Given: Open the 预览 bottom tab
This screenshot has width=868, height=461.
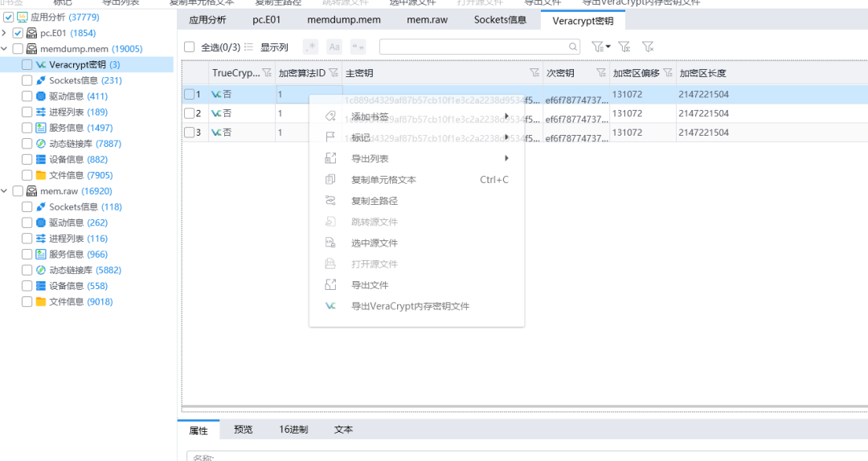Looking at the screenshot, I should pos(243,430).
